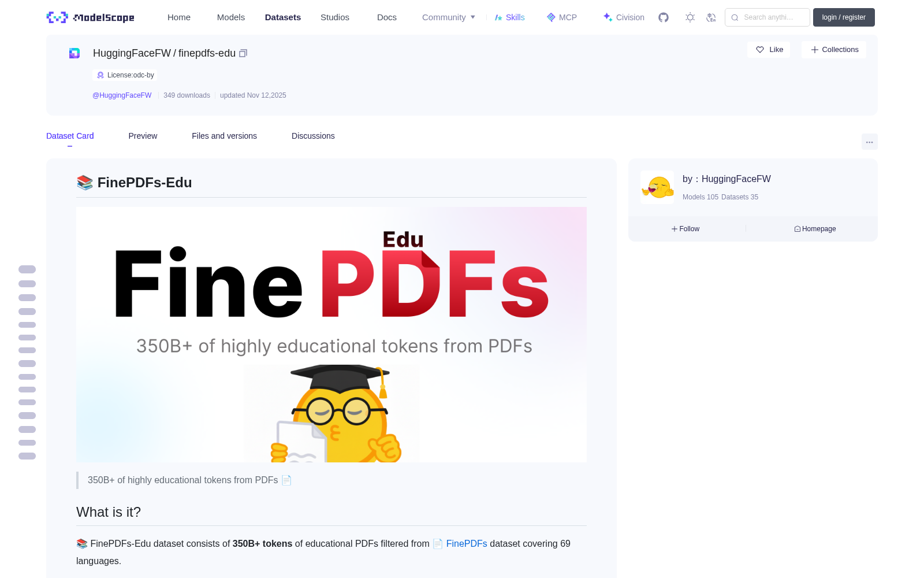Click the ModelScope logo
924x578 pixels.
(x=91, y=17)
